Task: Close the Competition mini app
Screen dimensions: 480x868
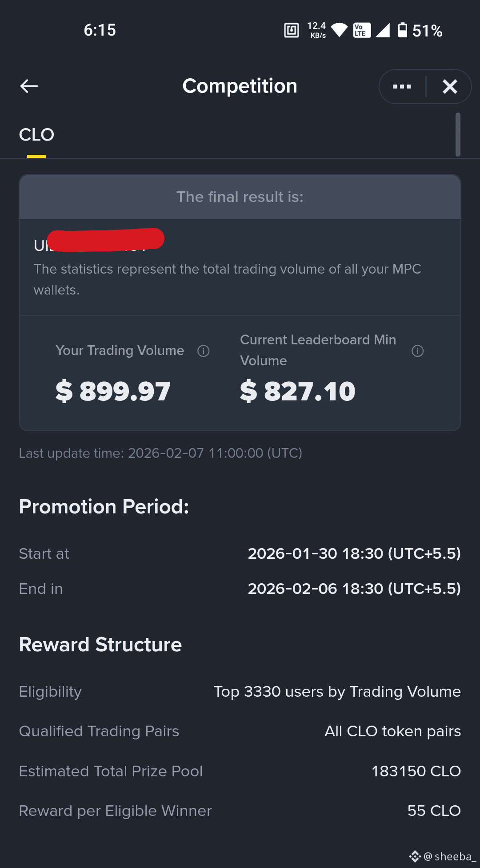Action: click(450, 86)
